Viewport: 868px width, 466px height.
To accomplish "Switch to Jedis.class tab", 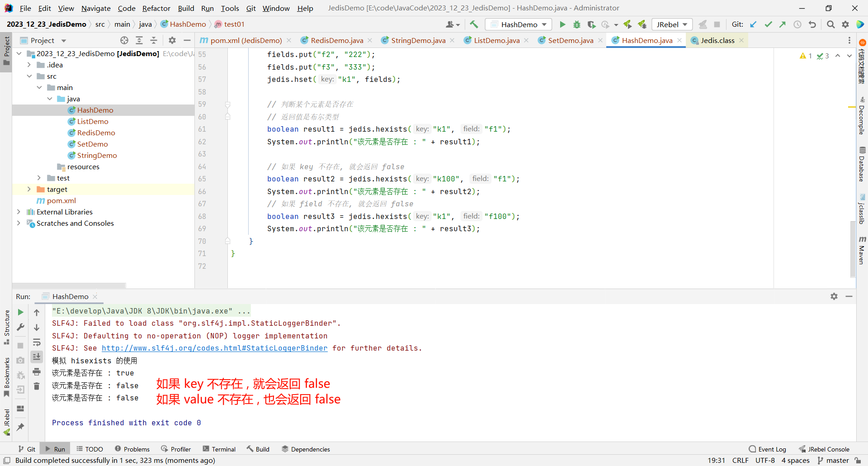I will tap(717, 40).
